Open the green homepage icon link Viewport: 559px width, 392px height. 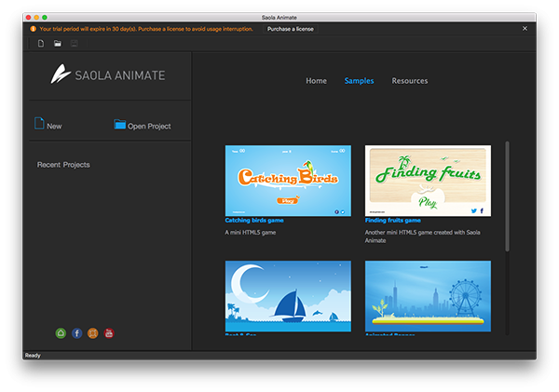[61, 333]
